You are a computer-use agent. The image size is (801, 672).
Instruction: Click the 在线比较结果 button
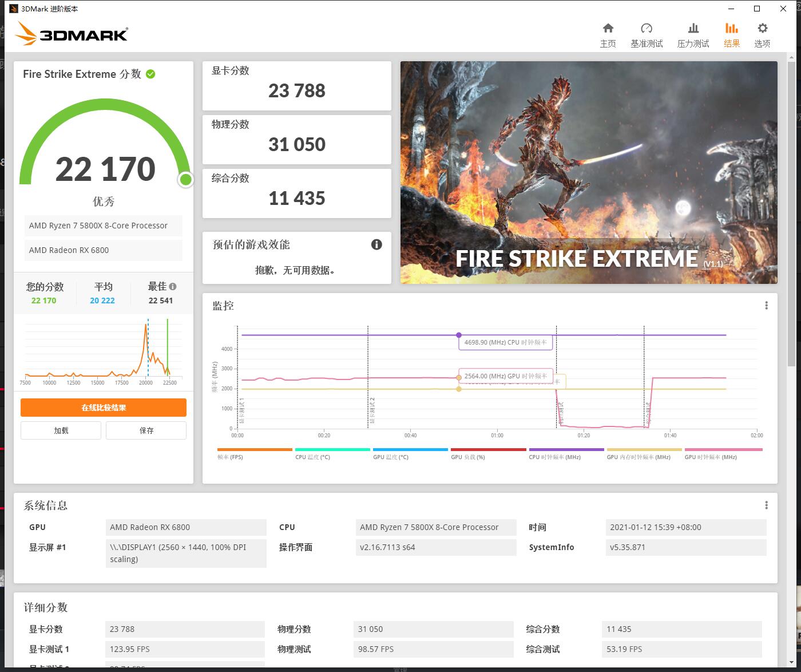103,407
